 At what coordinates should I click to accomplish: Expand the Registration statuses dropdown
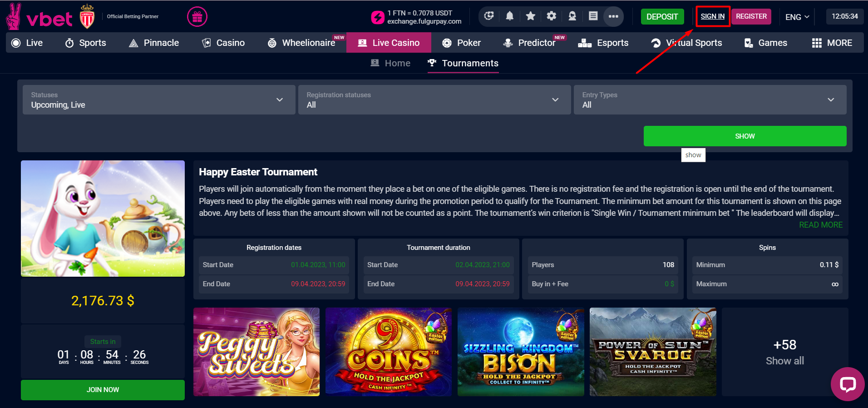tap(434, 100)
